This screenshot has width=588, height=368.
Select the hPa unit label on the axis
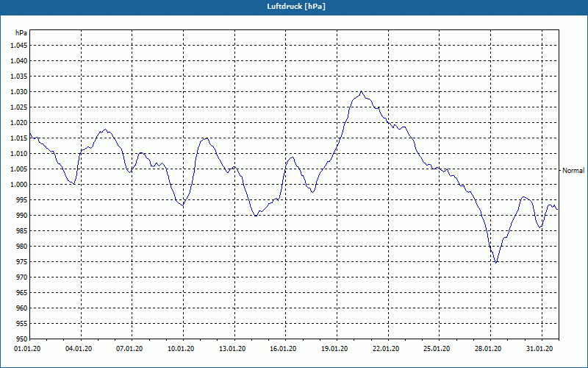[x=21, y=33]
